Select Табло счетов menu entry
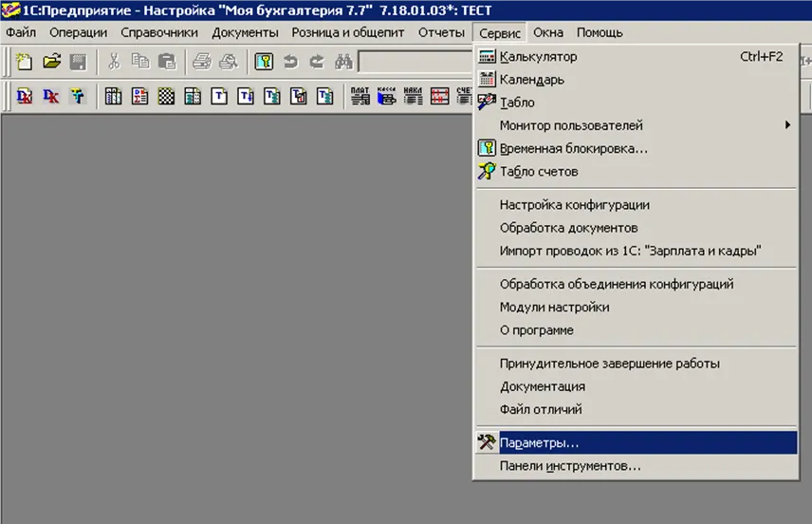The image size is (812, 524). pyautogui.click(x=538, y=172)
